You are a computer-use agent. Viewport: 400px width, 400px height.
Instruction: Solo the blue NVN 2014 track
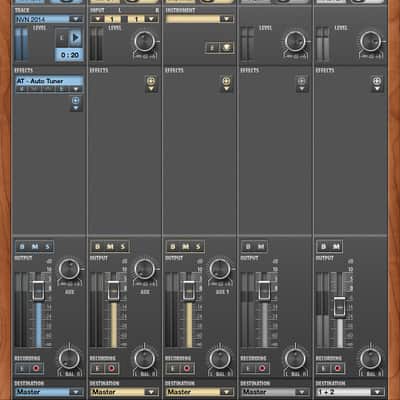click(48, 247)
